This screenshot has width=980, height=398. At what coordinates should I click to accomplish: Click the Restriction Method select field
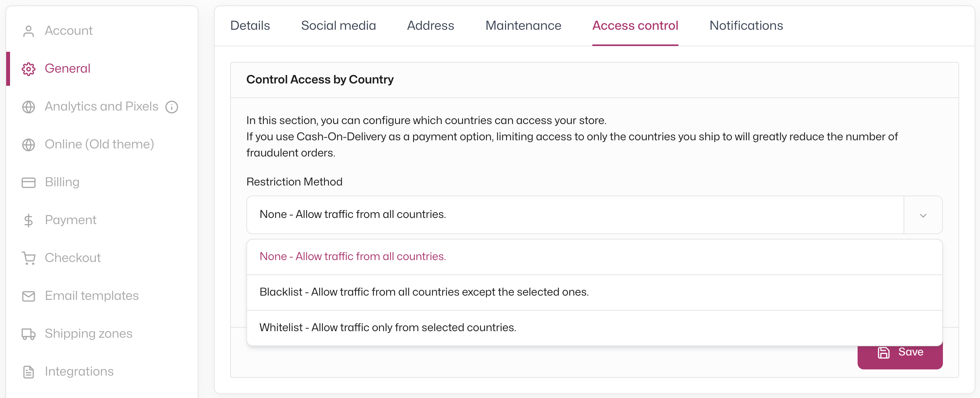[x=595, y=215]
